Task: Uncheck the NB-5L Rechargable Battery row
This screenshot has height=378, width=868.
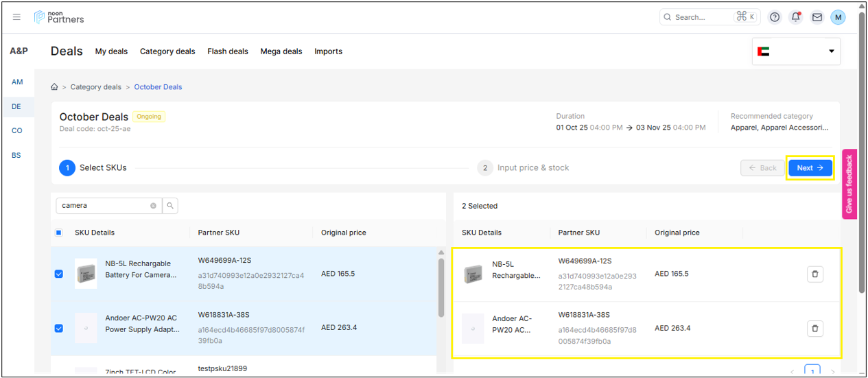Action: click(x=58, y=274)
